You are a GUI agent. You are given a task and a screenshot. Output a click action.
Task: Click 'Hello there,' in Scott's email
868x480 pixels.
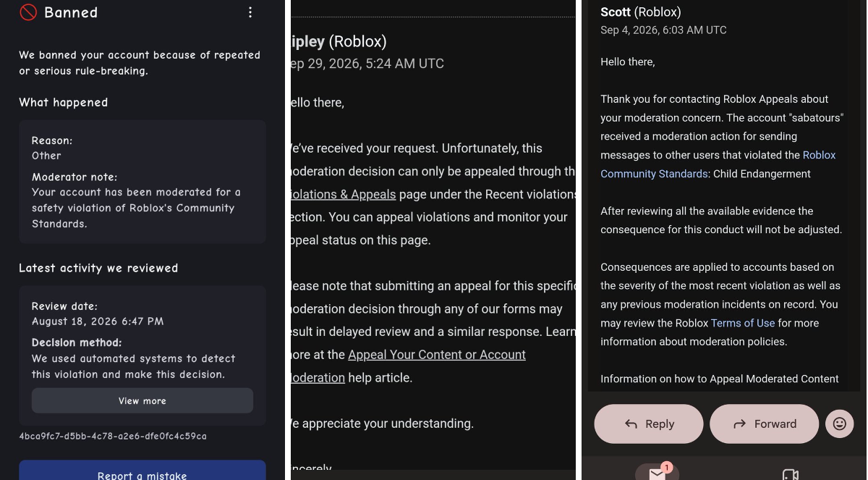628,62
